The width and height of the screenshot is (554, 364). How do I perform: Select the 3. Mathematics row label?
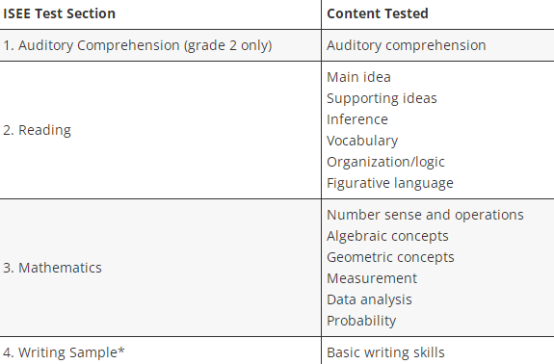(x=52, y=268)
